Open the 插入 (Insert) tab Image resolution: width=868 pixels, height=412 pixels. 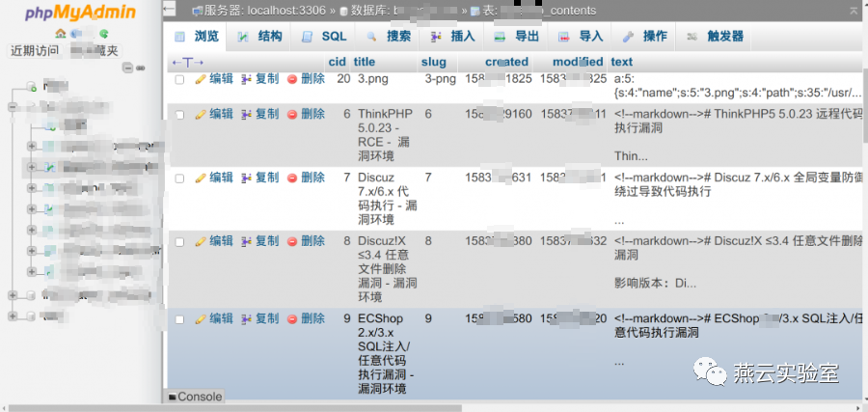[453, 37]
